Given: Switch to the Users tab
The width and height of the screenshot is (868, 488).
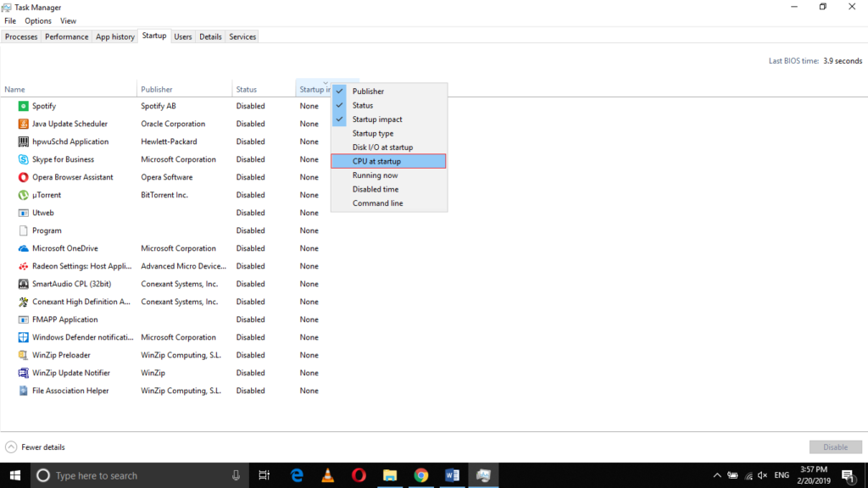Looking at the screenshot, I should point(183,36).
